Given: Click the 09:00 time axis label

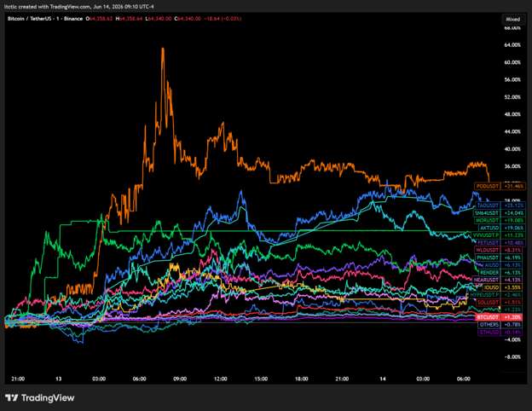Looking at the screenshot, I should [180, 379].
